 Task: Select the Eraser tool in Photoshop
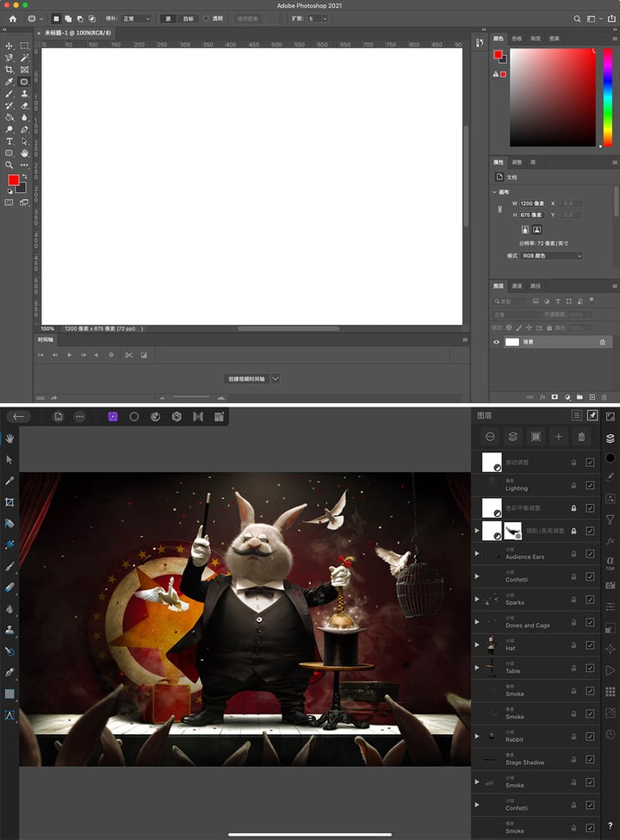pos(25,105)
